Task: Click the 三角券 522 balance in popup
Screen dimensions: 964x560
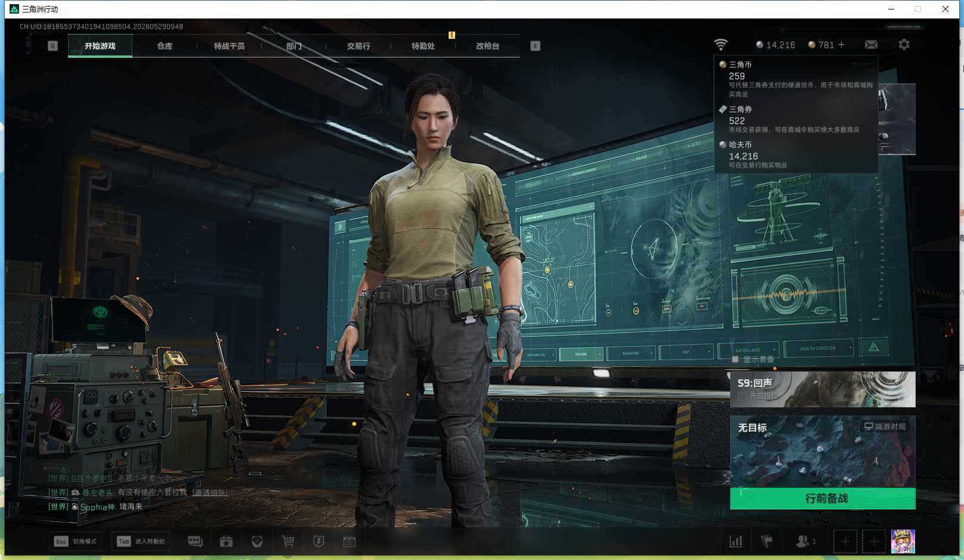Action: [x=737, y=120]
